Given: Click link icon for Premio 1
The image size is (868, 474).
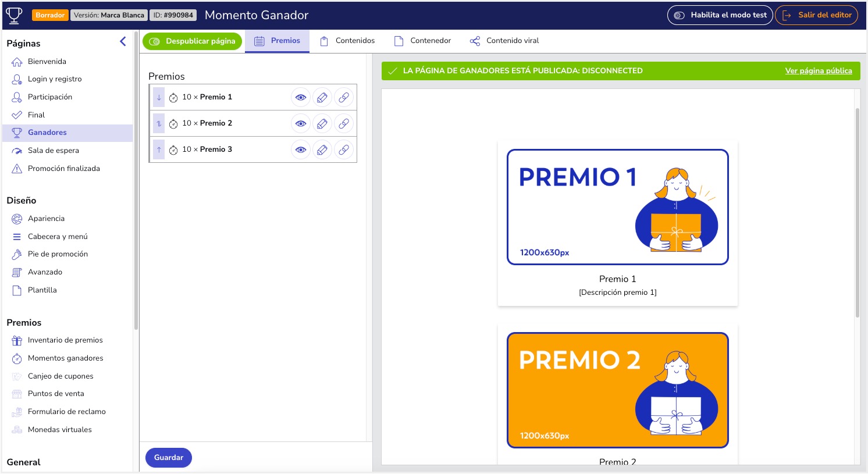Looking at the screenshot, I should [x=344, y=98].
